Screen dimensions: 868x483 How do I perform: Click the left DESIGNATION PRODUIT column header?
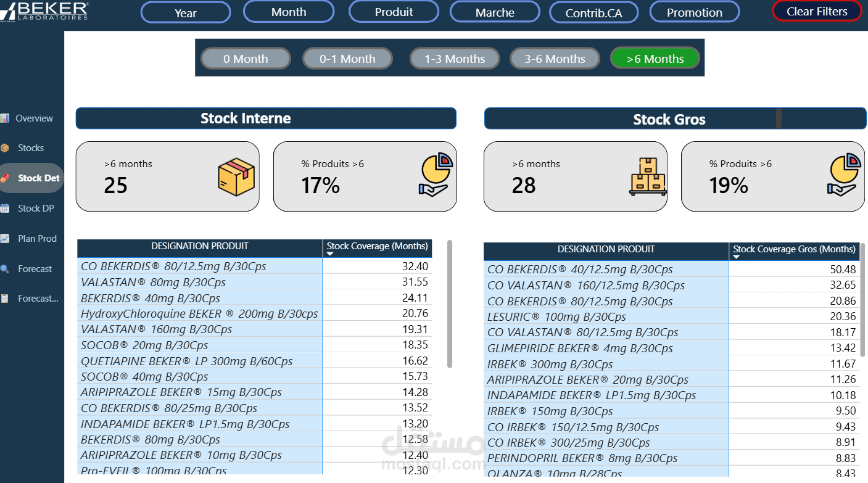click(200, 249)
